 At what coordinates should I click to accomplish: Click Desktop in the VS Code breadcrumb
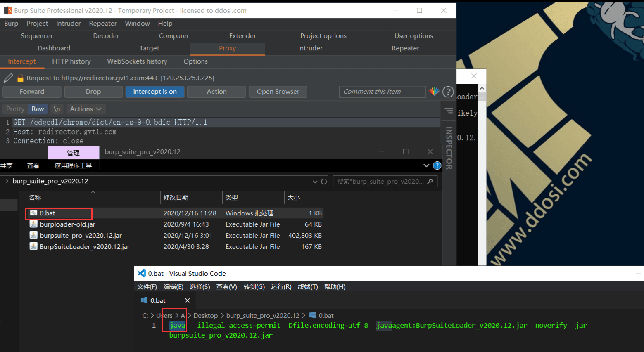tap(205, 315)
